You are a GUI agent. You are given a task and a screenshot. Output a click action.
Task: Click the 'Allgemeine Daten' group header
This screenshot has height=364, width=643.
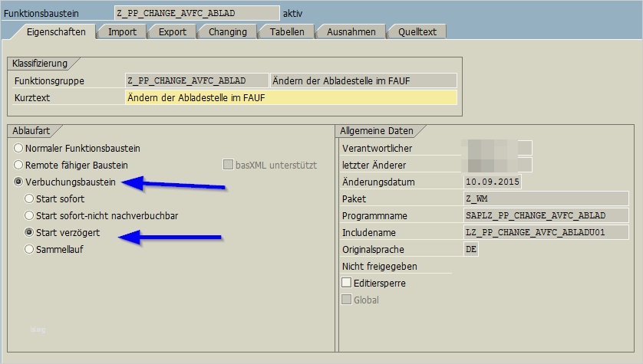377,130
